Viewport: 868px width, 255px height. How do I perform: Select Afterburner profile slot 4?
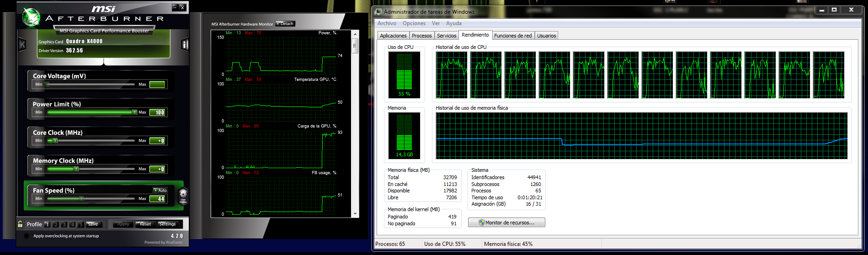[72, 224]
